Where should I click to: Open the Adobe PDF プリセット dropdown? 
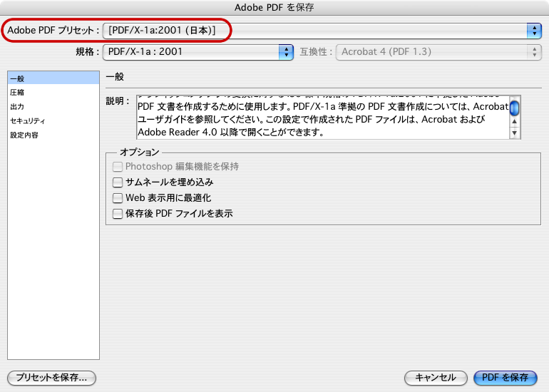click(x=322, y=31)
